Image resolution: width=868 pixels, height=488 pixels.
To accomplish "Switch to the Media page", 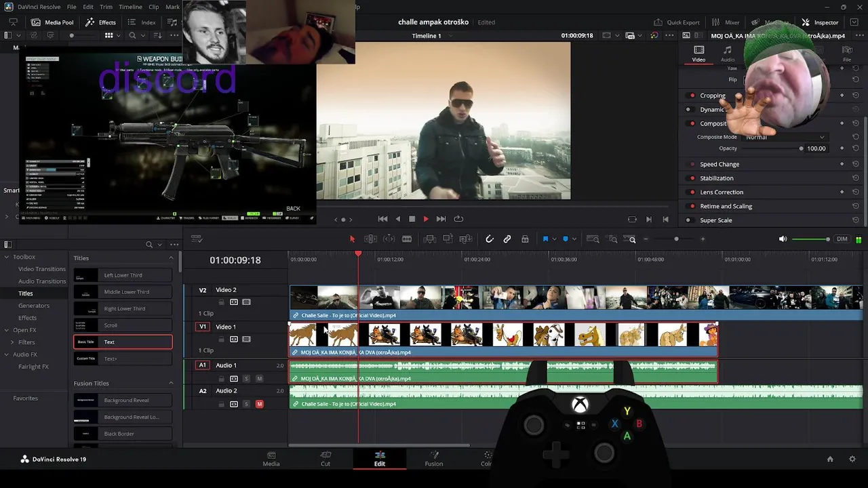I will point(271,459).
